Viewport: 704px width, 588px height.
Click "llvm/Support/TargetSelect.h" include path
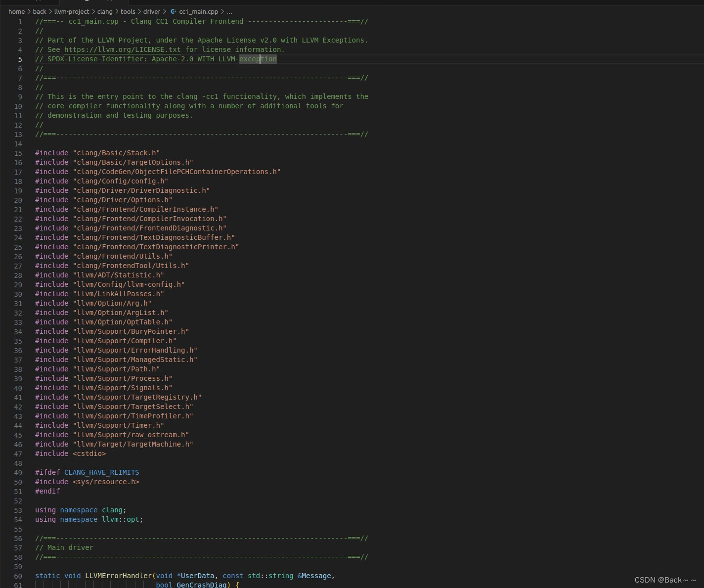133,407
